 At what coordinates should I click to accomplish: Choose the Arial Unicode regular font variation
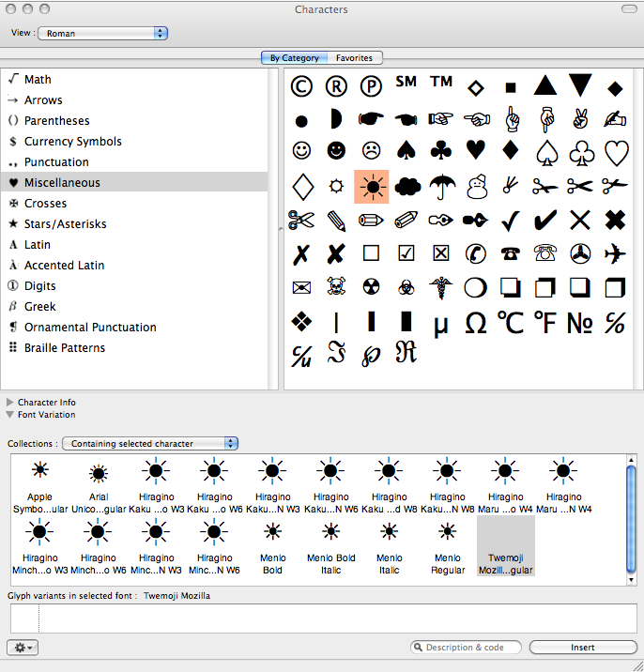tap(99, 485)
